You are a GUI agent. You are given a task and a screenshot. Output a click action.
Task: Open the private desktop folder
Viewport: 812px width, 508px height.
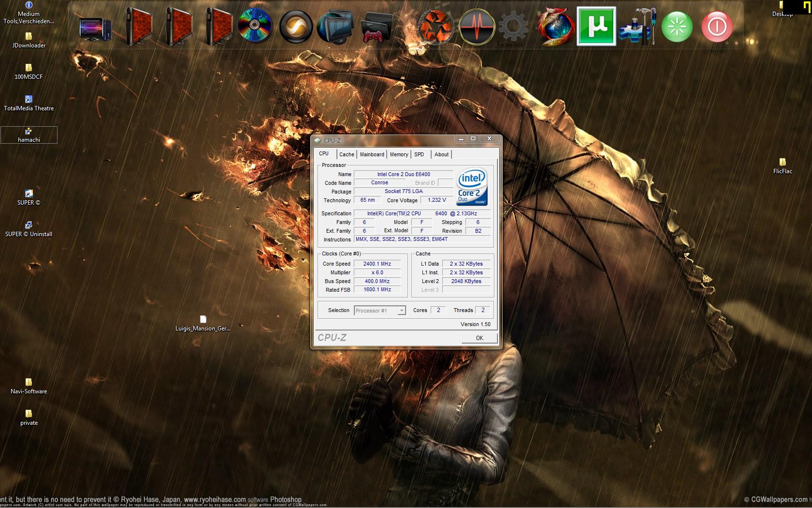(29, 418)
